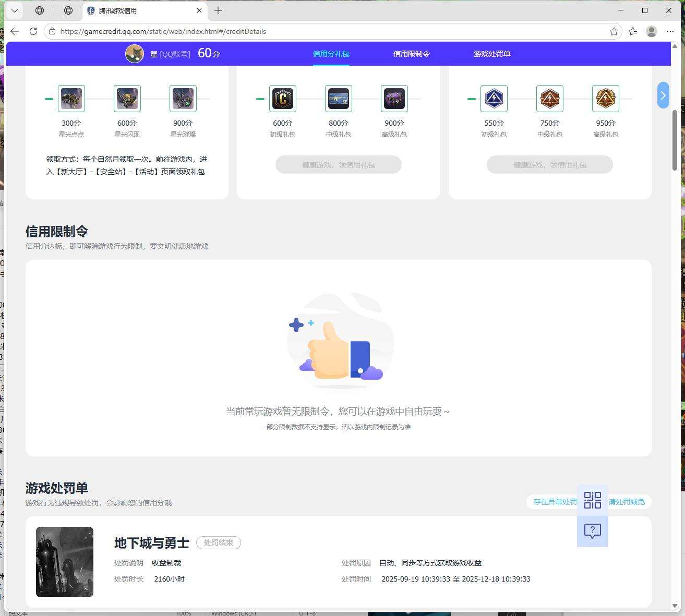
Task: Add this page to favorites with star
Action: pos(614,31)
